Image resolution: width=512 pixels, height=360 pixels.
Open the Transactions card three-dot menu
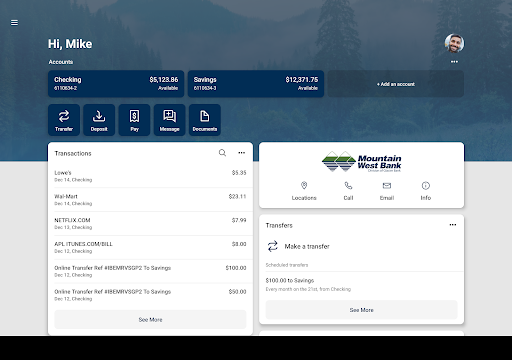pyautogui.click(x=242, y=153)
